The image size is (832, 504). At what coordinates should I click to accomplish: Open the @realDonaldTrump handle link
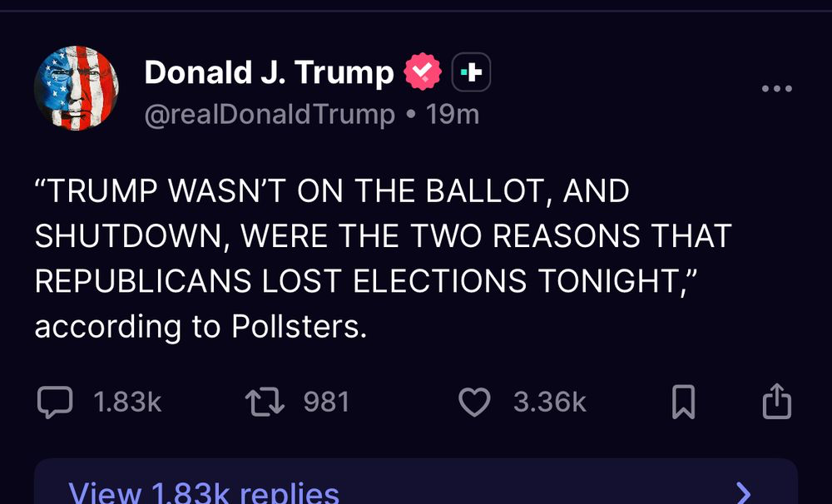point(270,114)
